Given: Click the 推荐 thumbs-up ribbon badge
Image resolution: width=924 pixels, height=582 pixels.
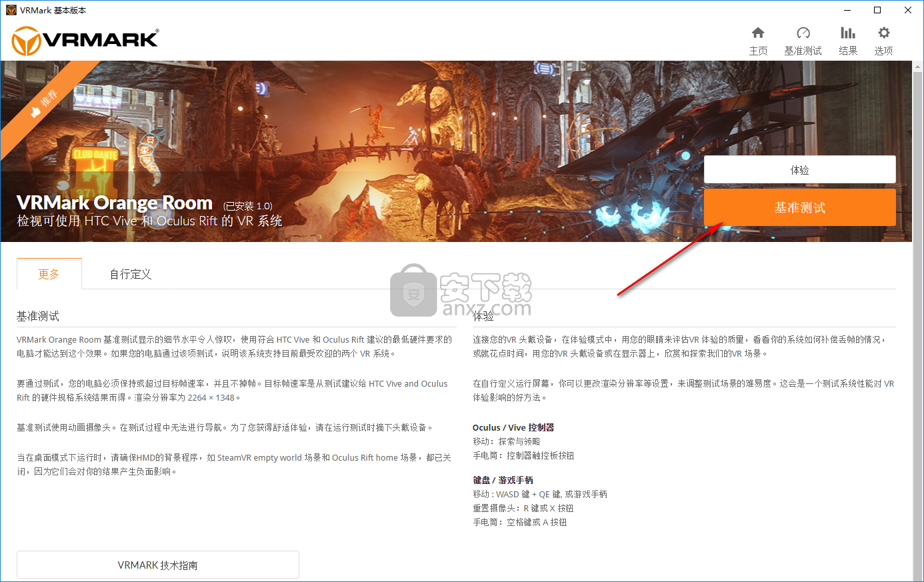Looking at the screenshot, I should [44, 104].
